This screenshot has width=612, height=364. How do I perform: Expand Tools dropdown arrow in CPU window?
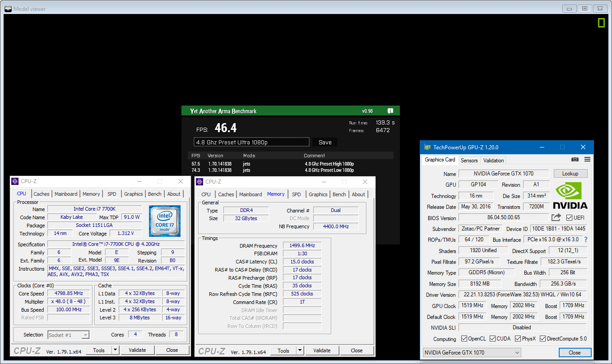click(x=115, y=350)
